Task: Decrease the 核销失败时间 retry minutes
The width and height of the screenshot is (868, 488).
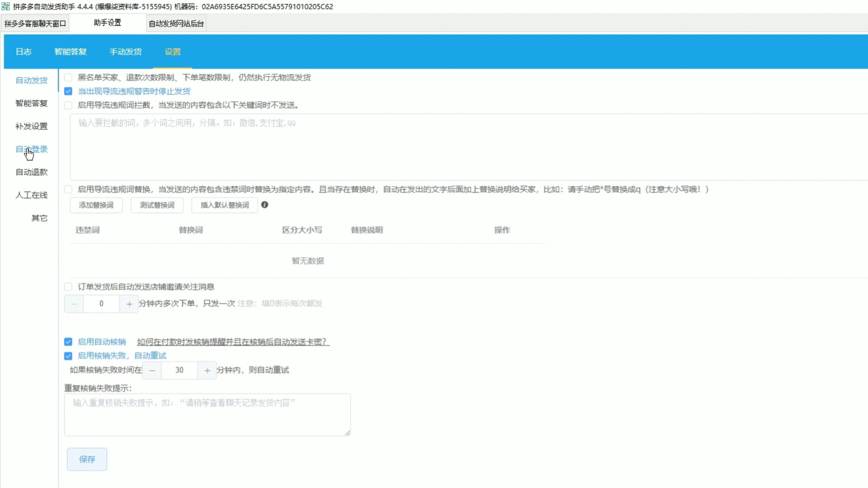Action: (152, 371)
